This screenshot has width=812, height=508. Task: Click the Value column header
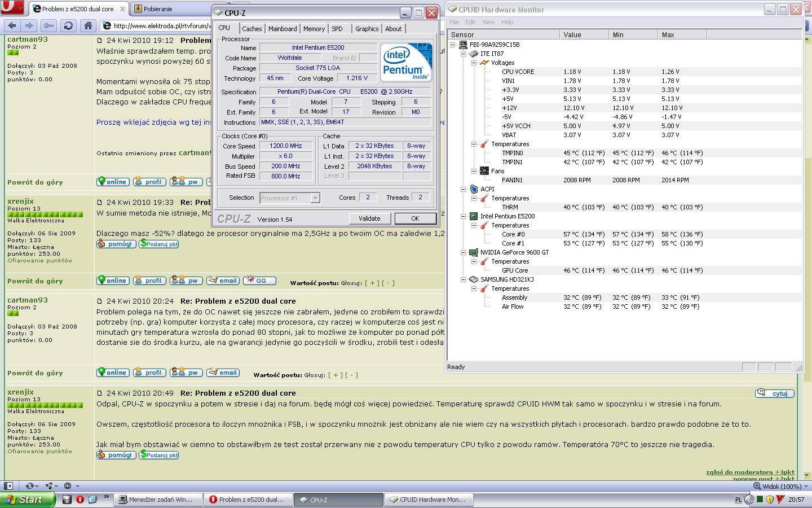(x=584, y=34)
